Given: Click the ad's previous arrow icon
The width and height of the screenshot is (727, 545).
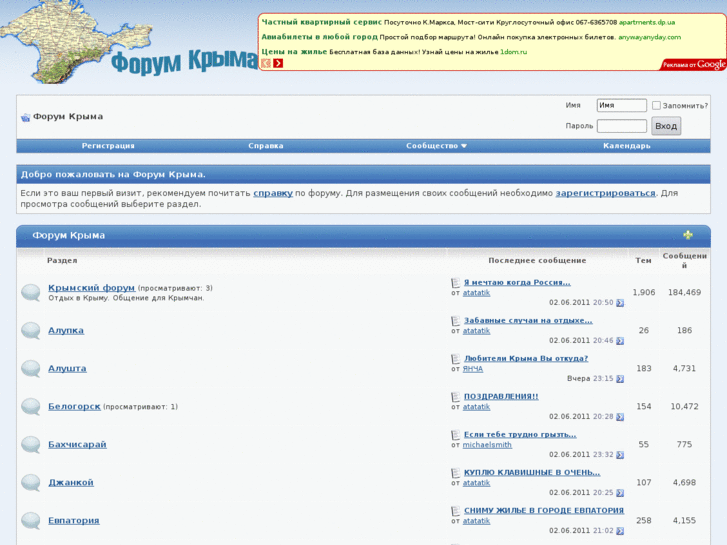Looking at the screenshot, I should click(266, 63).
